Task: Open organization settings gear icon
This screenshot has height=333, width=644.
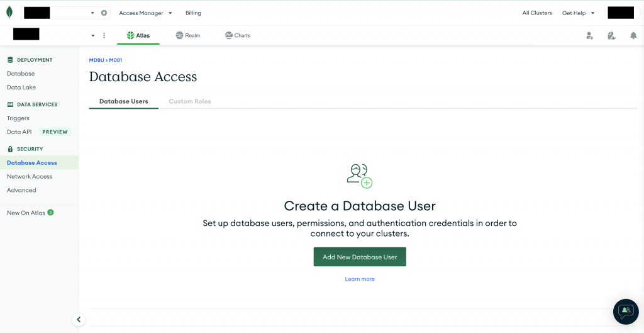Action: (104, 13)
